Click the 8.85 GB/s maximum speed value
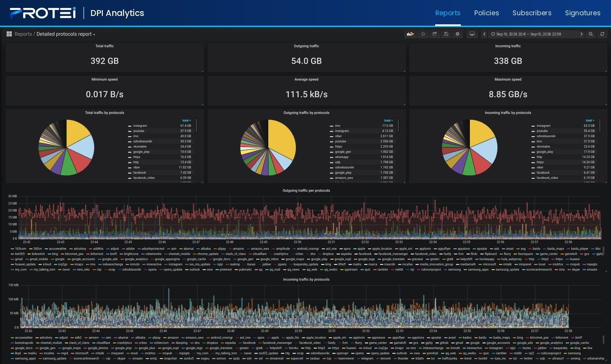The width and height of the screenshot is (611, 364). tap(508, 94)
